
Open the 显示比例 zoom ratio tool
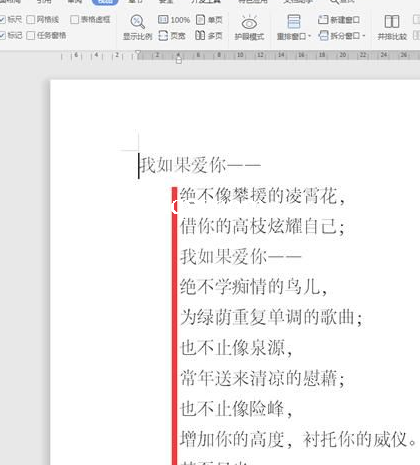click(137, 27)
